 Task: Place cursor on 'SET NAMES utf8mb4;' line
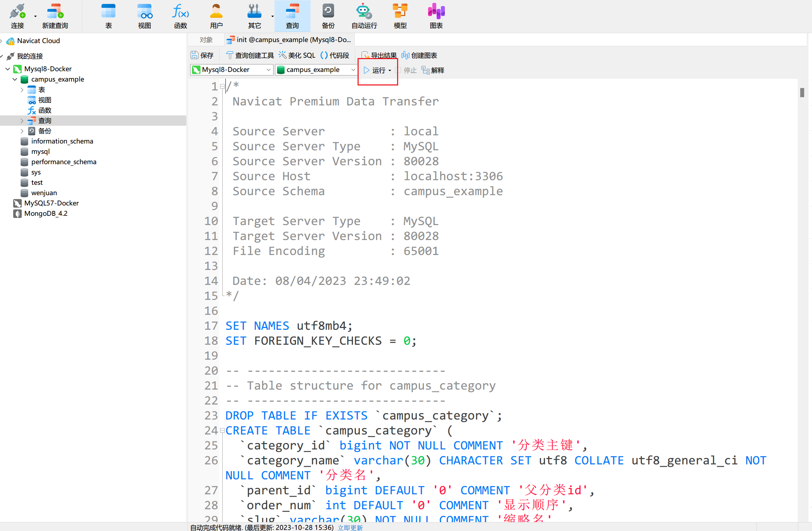click(x=289, y=326)
